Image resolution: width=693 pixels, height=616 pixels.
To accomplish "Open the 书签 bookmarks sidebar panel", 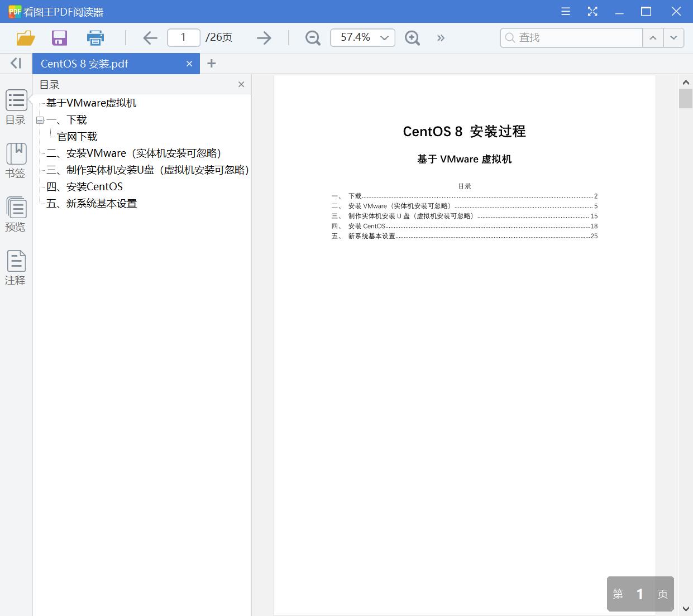I will pos(16,161).
